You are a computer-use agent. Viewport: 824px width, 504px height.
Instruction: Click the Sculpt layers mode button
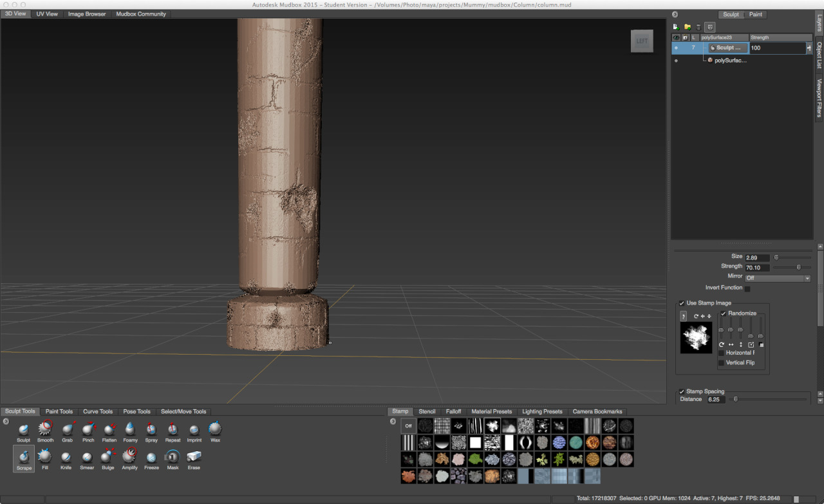click(x=731, y=14)
